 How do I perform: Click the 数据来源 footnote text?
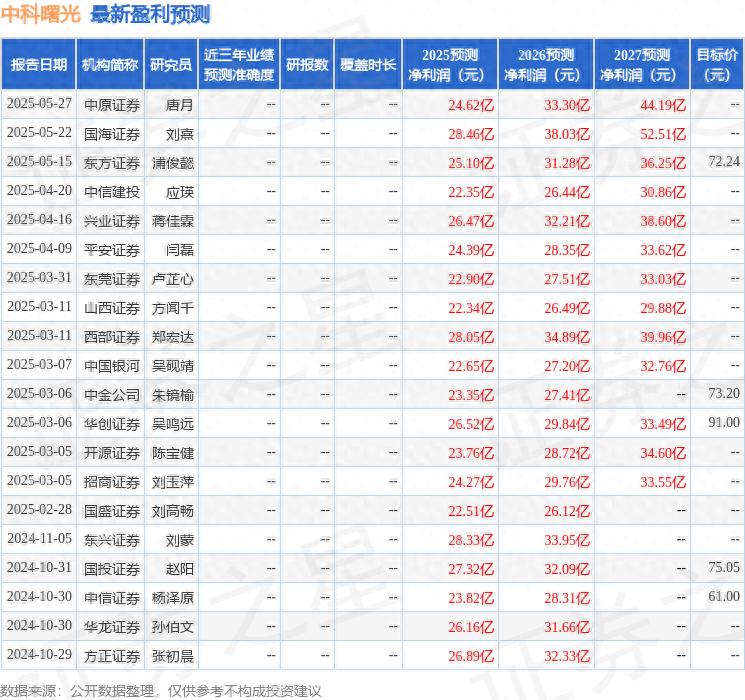[x=160, y=691]
